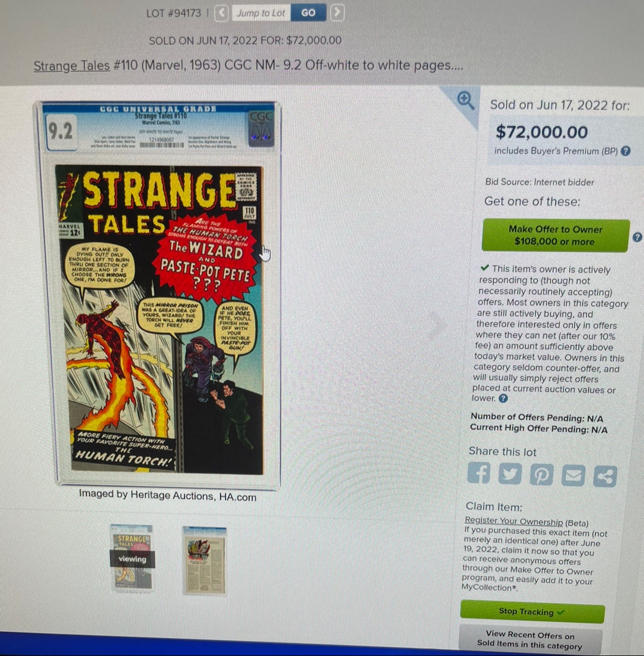
Task: Select the back cover thumbnail
Action: (205, 561)
